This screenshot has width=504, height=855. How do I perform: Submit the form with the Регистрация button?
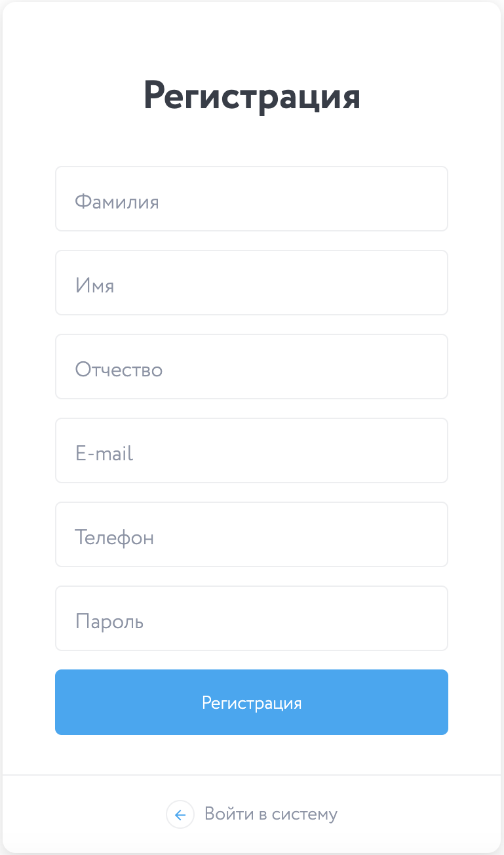[x=252, y=702]
